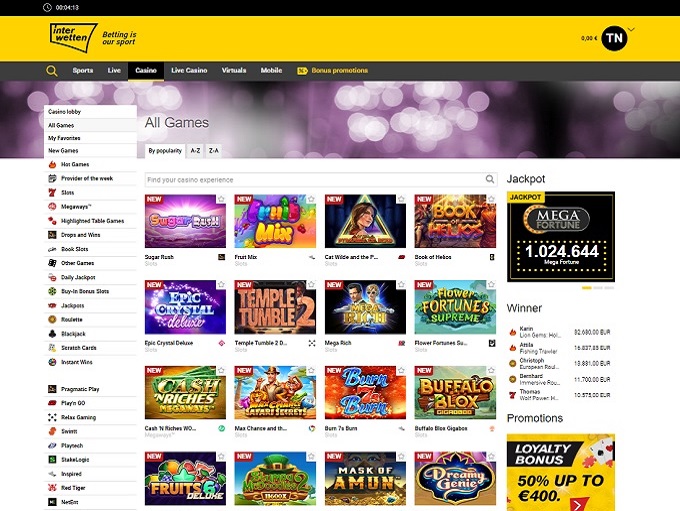The width and height of the screenshot is (680, 511).
Task: Mark Temple Tumble 2 as favorite
Action: click(311, 285)
